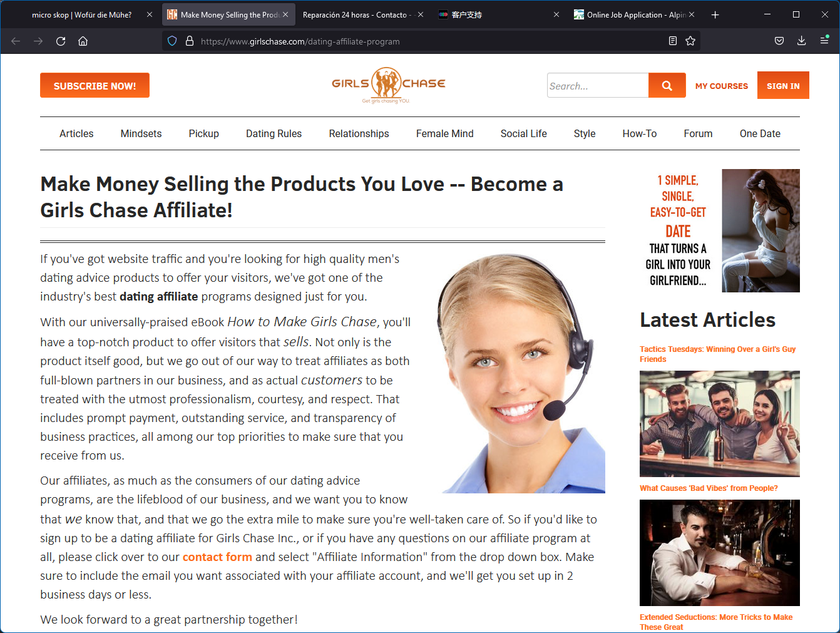Image resolution: width=840 pixels, height=633 pixels.
Task: Open the Relationships menu
Action: [x=359, y=133]
